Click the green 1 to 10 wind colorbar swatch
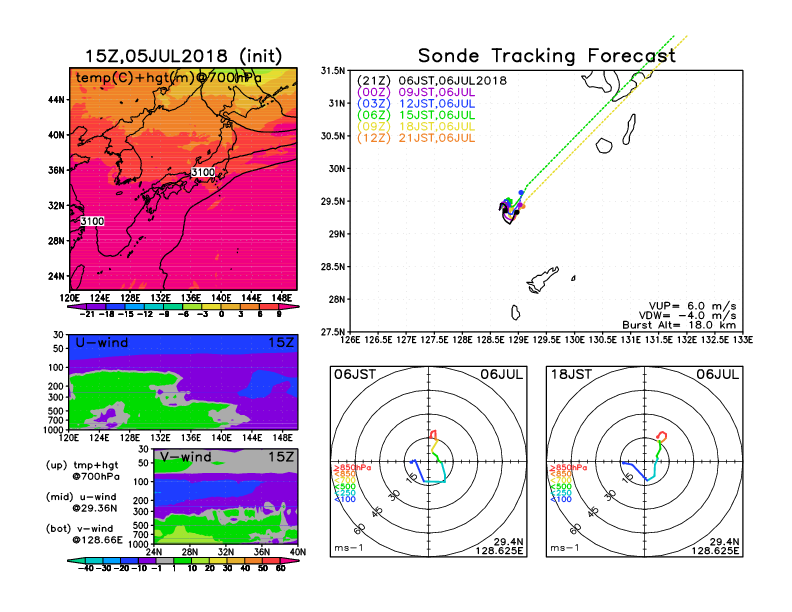This screenshot has width=792, height=612. coord(182,560)
